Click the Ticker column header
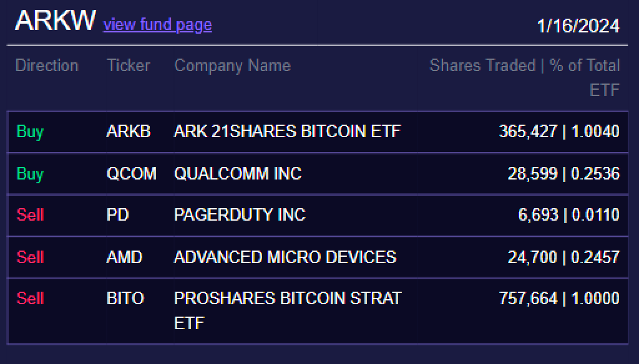This screenshot has width=639, height=364. 128,65
